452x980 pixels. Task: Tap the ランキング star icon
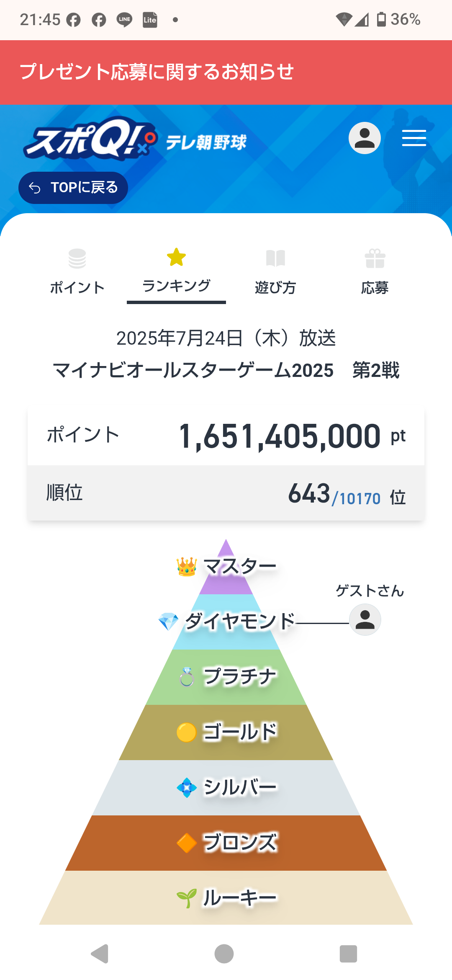[176, 257]
